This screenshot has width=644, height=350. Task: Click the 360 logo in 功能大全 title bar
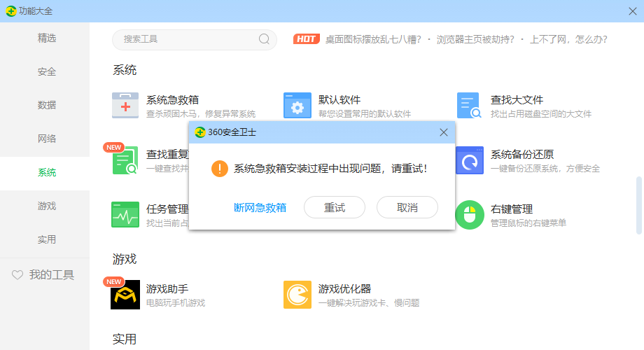11,11
